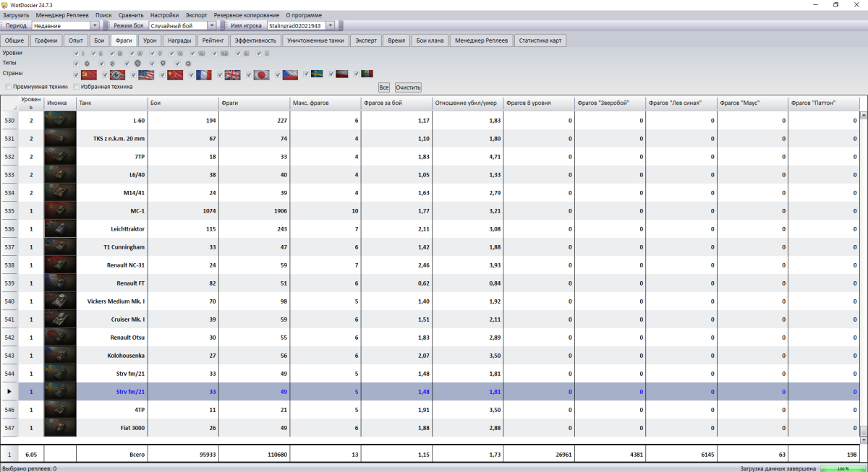Sort by the Фраги column header
This screenshot has width=868, height=472.
(253, 103)
